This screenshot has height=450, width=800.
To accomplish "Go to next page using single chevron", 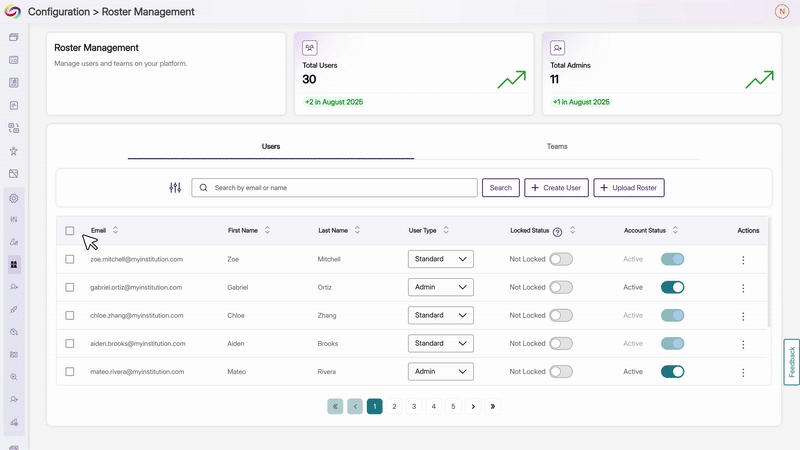I will pyautogui.click(x=473, y=407).
